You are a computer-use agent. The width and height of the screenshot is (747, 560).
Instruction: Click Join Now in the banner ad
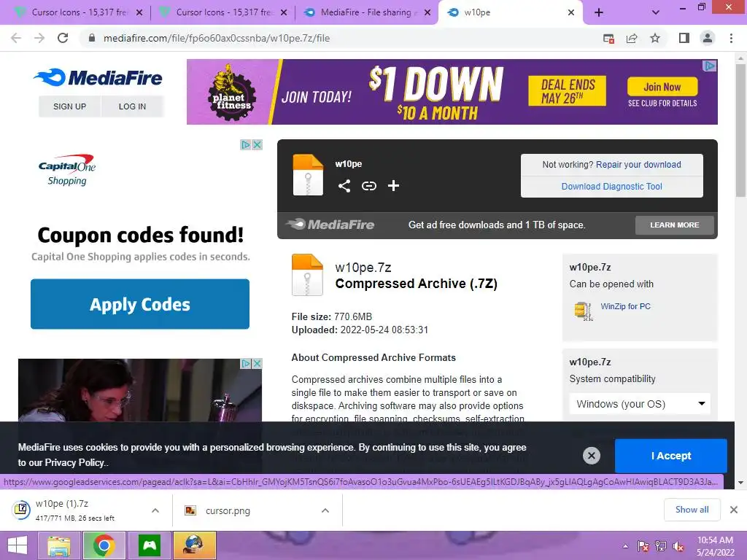662,87
